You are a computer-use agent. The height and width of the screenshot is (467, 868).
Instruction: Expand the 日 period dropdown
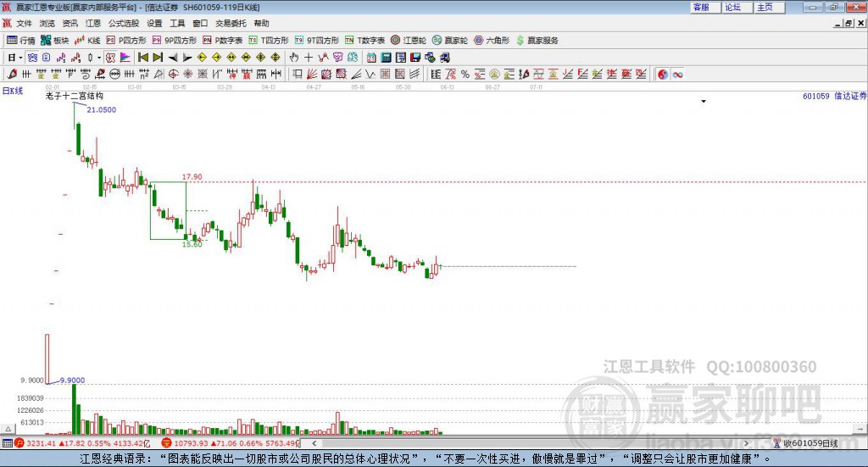coord(20,58)
